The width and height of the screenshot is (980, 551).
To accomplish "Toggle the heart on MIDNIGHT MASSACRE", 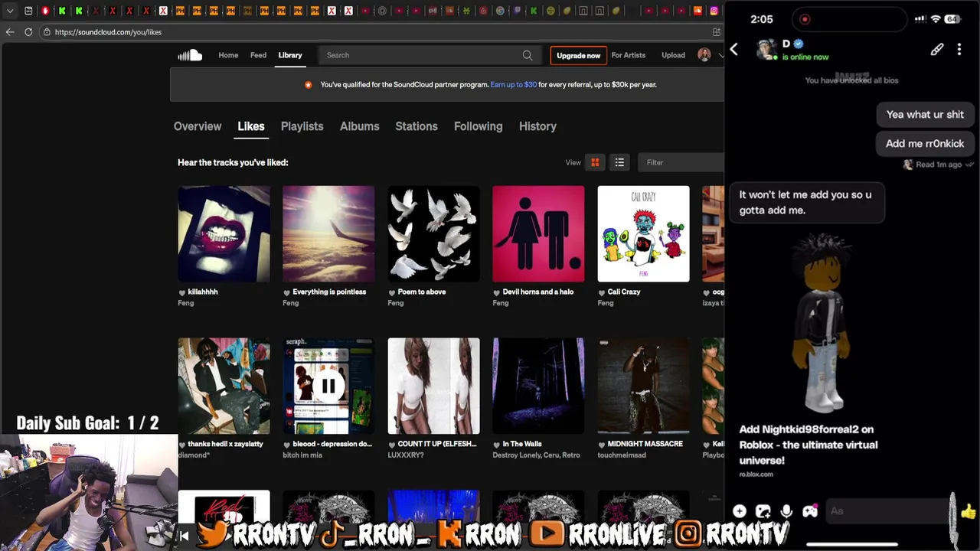I will coord(602,445).
